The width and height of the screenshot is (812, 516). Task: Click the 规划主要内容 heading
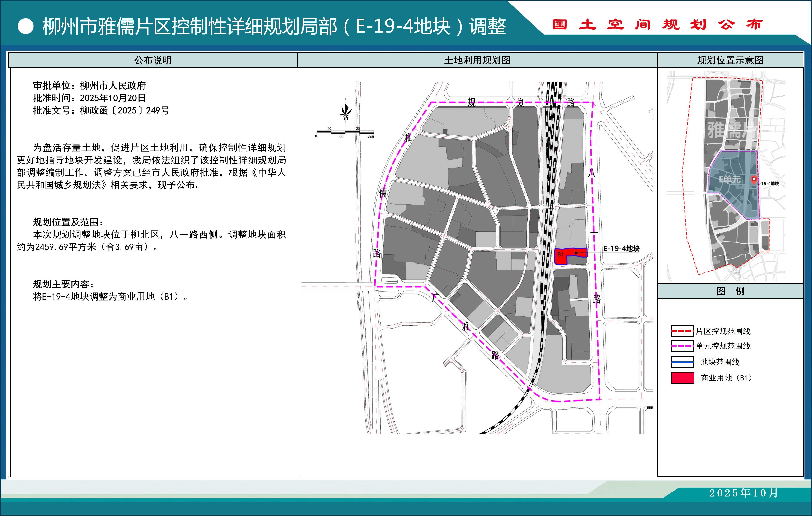point(63,284)
